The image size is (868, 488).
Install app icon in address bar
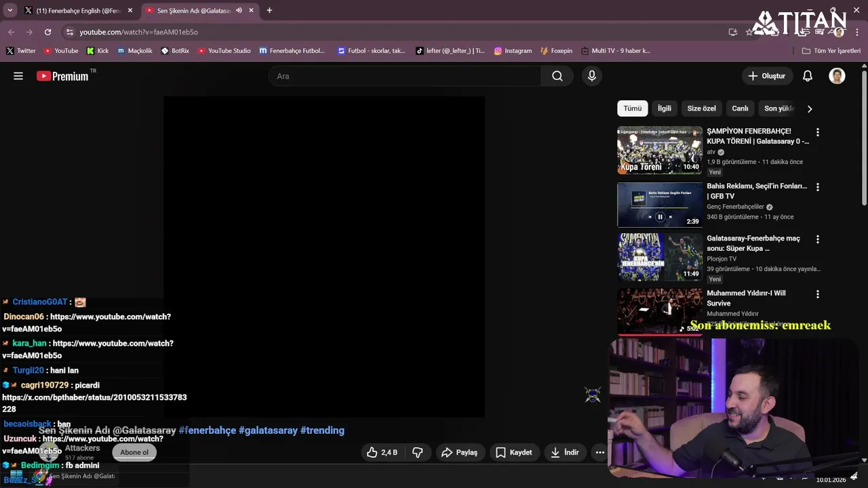[733, 32]
